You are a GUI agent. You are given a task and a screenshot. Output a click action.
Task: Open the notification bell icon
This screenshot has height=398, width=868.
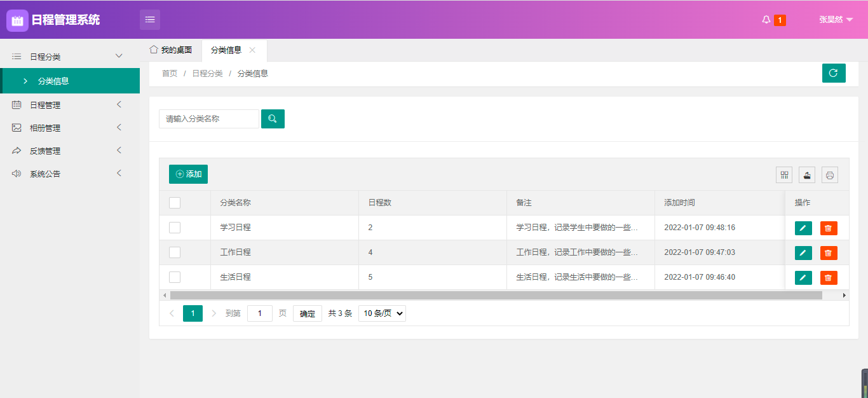coord(766,20)
